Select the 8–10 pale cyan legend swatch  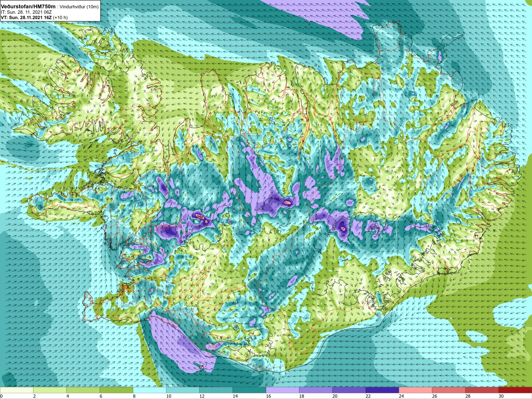click(x=150, y=390)
